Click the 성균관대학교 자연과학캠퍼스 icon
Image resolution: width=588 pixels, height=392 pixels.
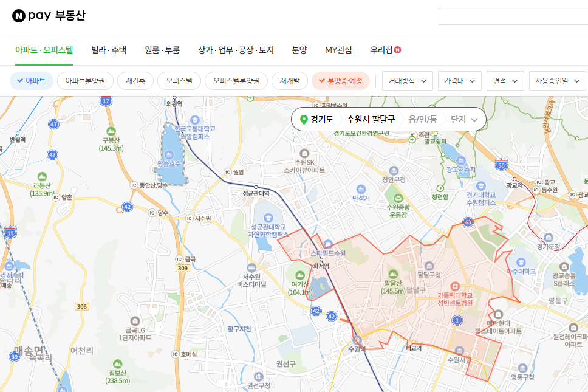click(268, 218)
